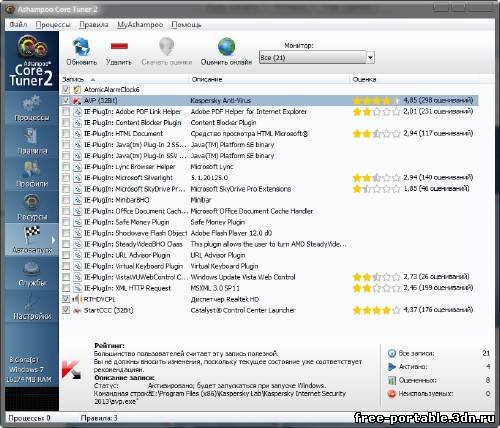This screenshot has width=500, height=428.
Task: Select the Safe Money Plugin row
Action: click(x=269, y=222)
